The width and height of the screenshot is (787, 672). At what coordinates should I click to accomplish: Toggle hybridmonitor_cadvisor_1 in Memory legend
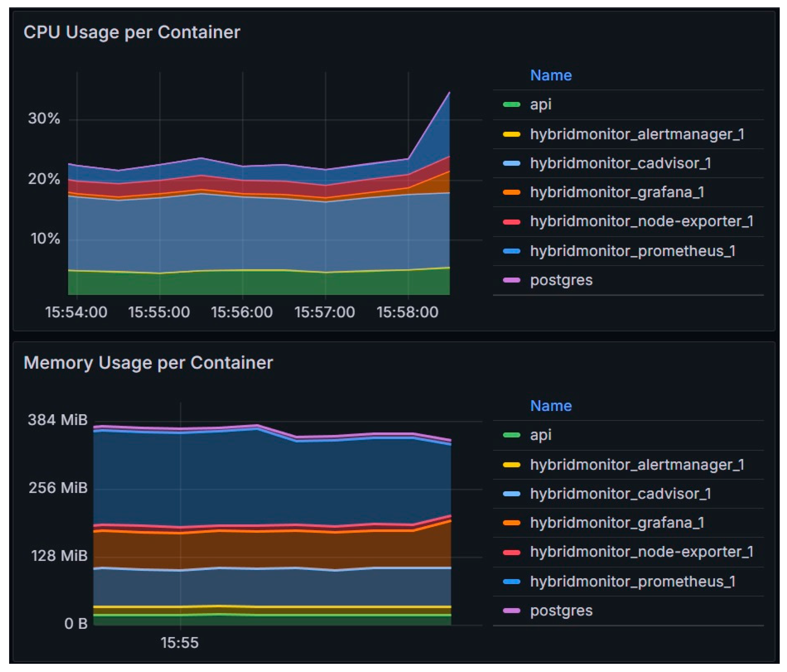click(x=620, y=494)
